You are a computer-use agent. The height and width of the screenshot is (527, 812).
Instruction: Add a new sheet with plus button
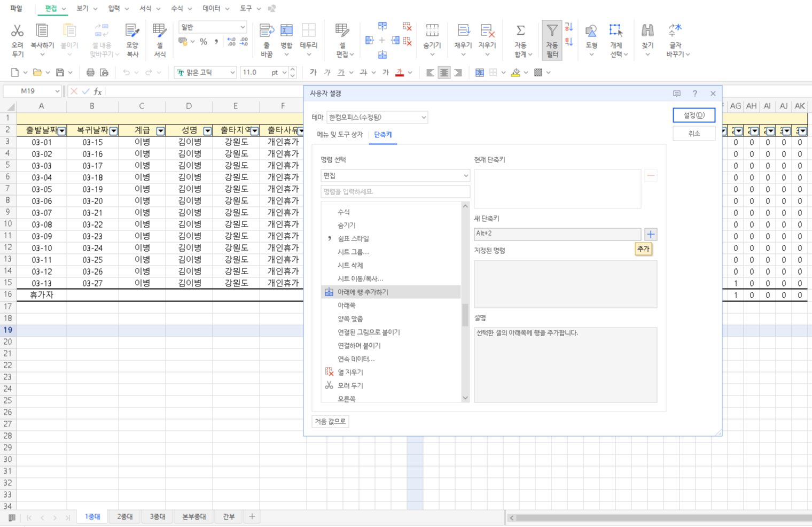point(252,516)
